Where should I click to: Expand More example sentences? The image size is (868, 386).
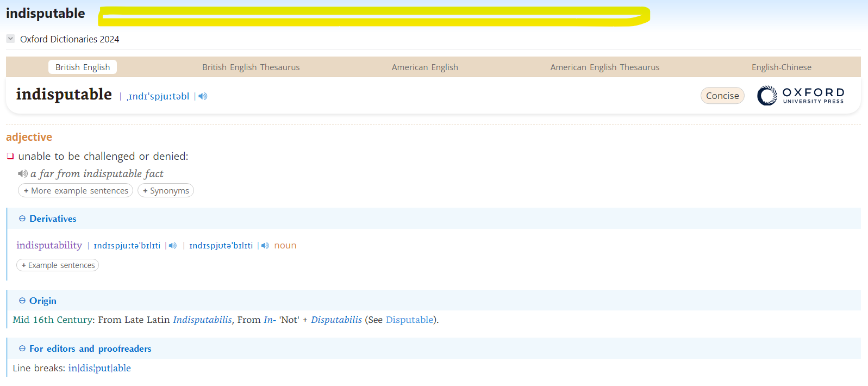coord(76,191)
